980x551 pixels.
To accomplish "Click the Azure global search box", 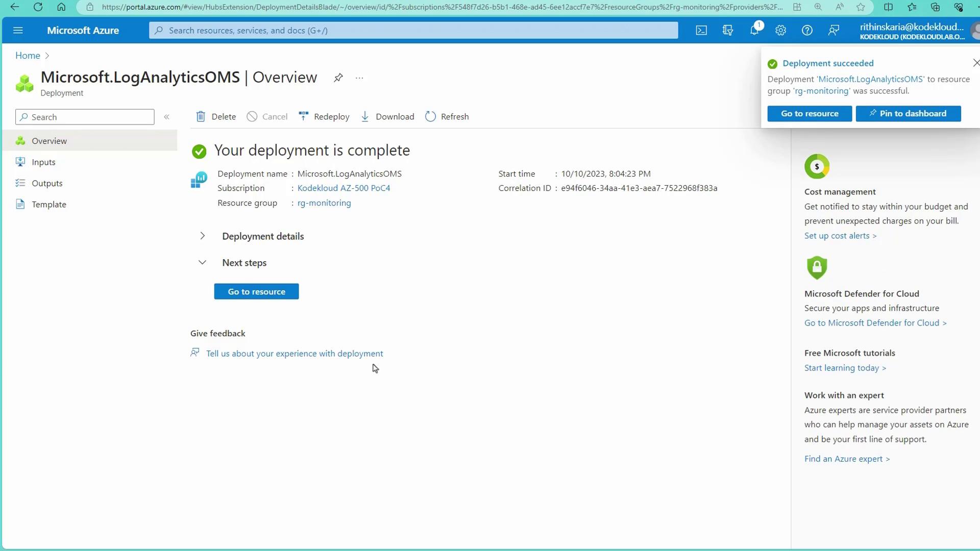I will point(413,31).
